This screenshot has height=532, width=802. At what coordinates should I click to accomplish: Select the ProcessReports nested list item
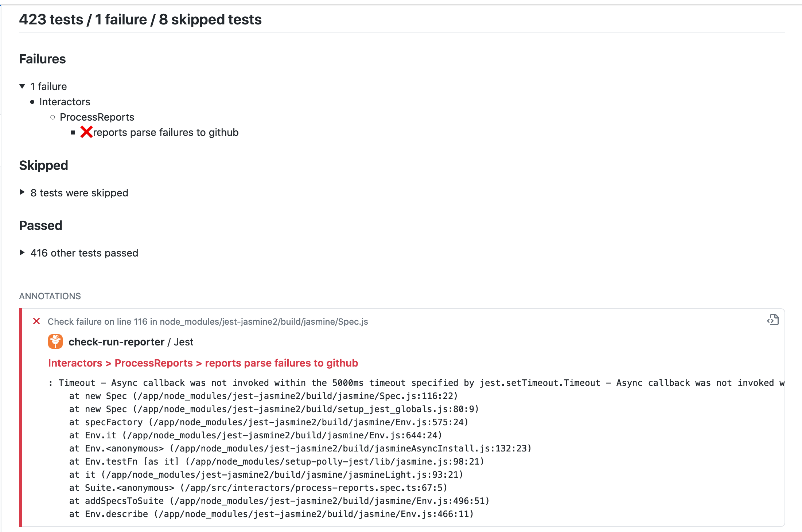pos(97,117)
